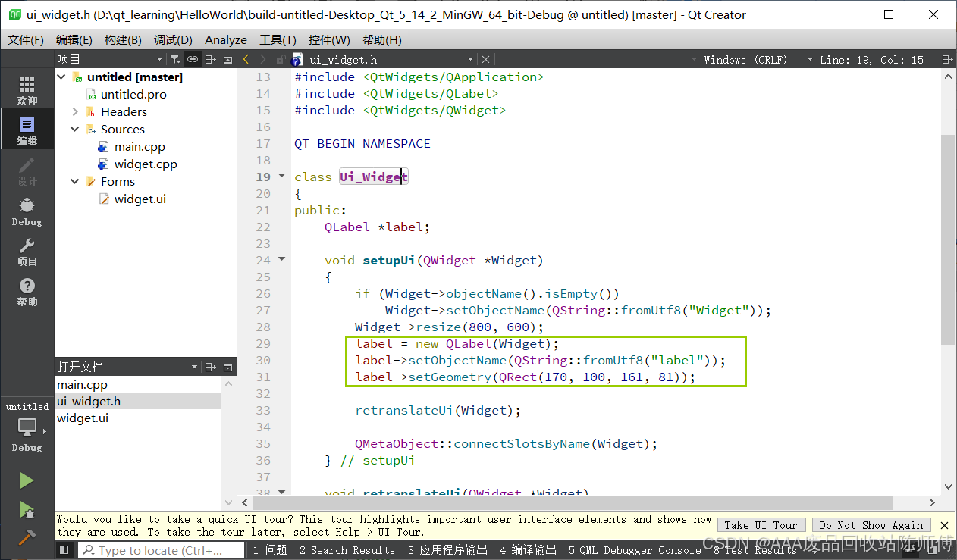957x560 pixels.
Task: Select widget.cpp under Sources
Action: point(146,164)
